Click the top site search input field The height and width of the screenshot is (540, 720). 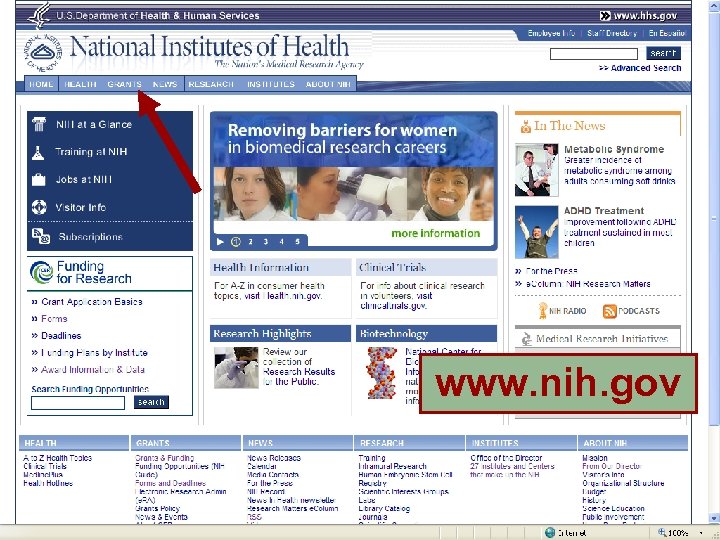coord(594,54)
